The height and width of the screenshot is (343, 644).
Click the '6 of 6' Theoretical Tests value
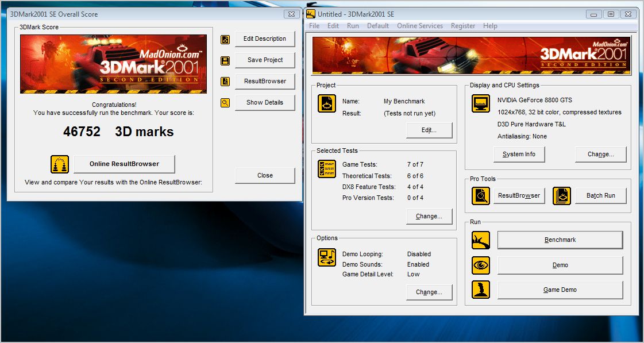click(415, 176)
